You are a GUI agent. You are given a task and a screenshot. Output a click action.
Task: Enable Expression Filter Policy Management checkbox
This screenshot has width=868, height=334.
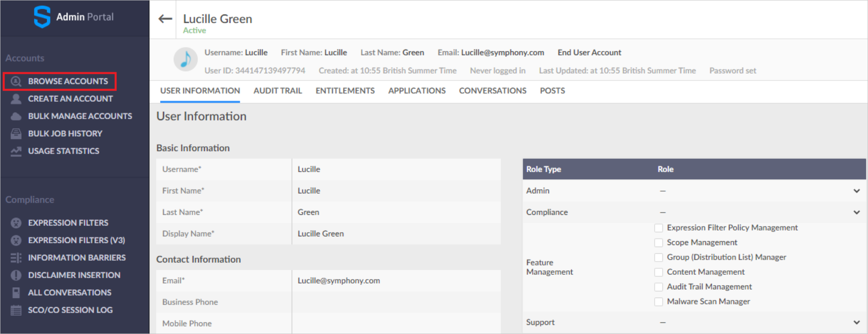[x=658, y=228]
